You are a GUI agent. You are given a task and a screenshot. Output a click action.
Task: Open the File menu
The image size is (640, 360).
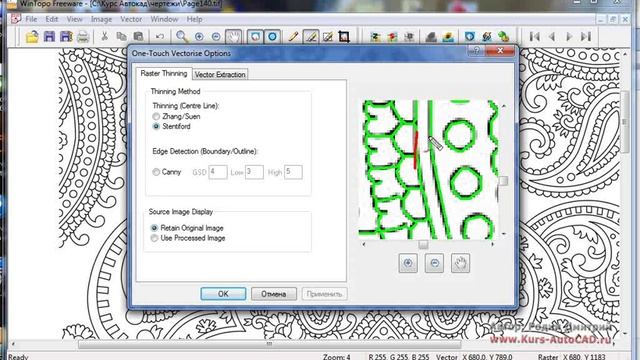point(31,19)
